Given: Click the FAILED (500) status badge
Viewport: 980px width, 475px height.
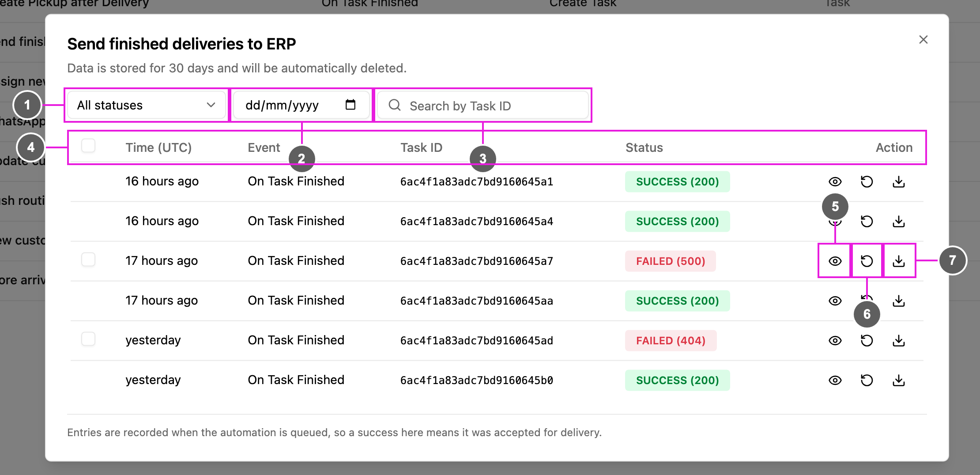Looking at the screenshot, I should tap(671, 261).
